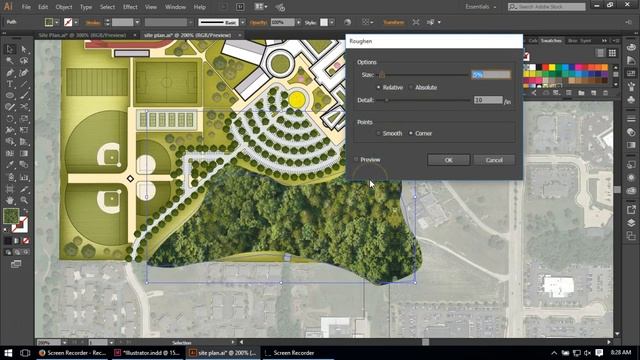
Task: Open the Fill color dropdown in the control bar
Action: pos(57,22)
